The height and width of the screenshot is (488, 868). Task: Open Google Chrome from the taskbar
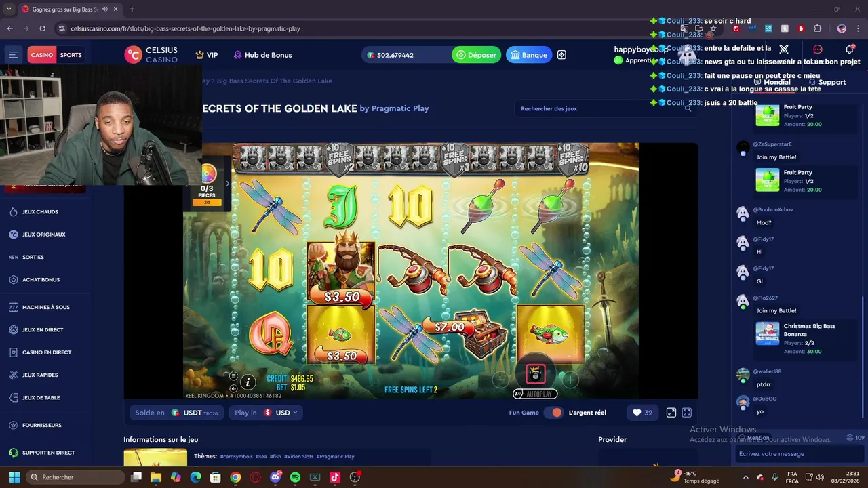pos(235,477)
